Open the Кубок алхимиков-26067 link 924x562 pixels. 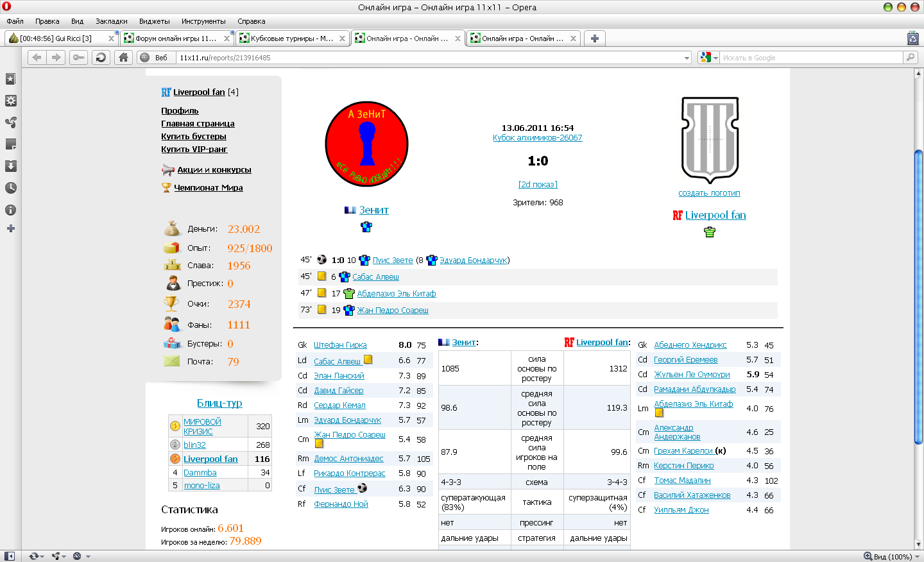pos(537,138)
